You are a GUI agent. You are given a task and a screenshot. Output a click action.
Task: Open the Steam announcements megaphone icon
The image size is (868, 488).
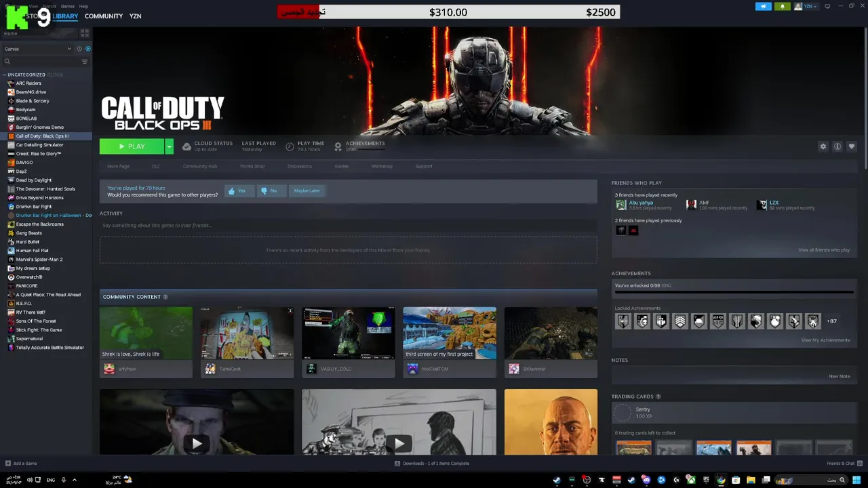point(764,7)
